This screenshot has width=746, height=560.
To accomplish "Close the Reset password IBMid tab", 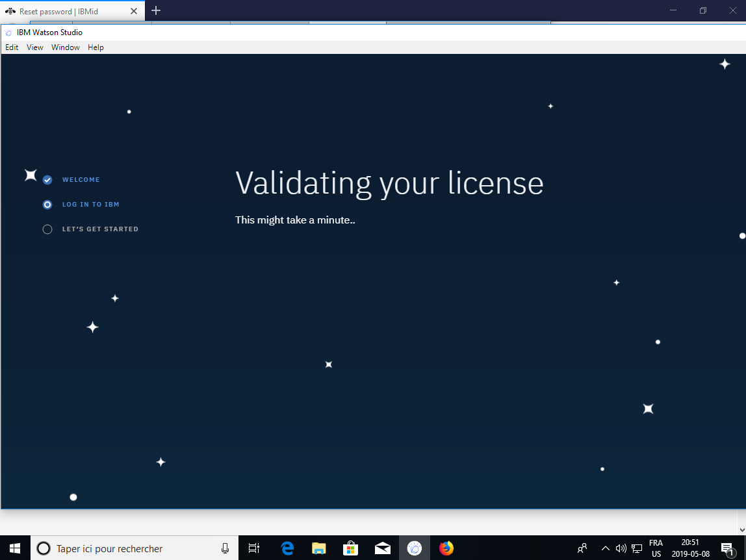I will [134, 11].
